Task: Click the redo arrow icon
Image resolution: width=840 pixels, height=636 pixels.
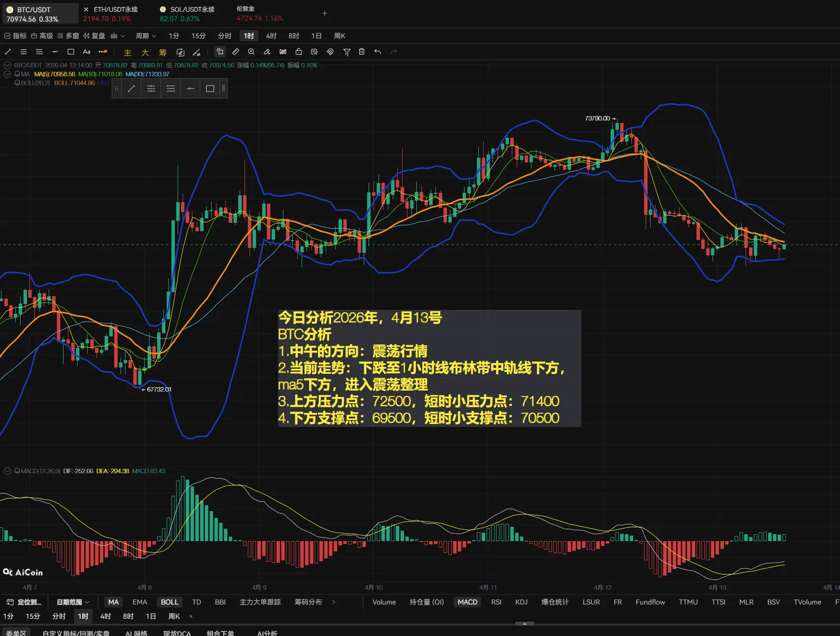Action: [x=393, y=52]
